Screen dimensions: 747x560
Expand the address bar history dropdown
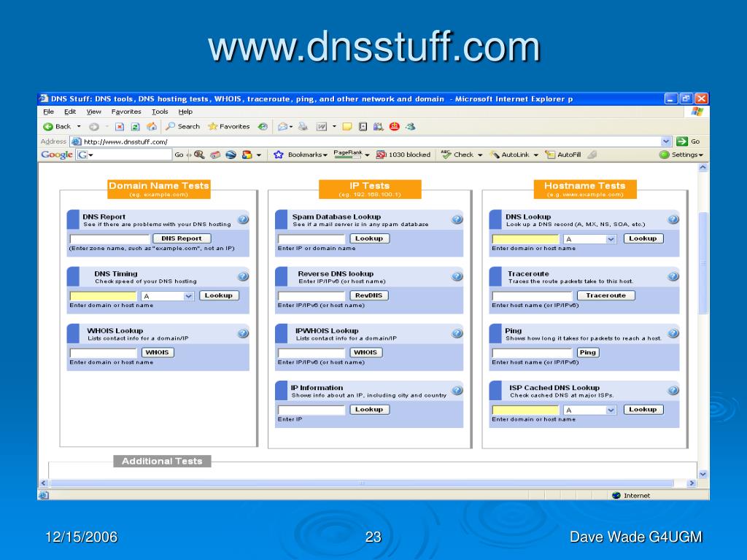click(x=666, y=141)
